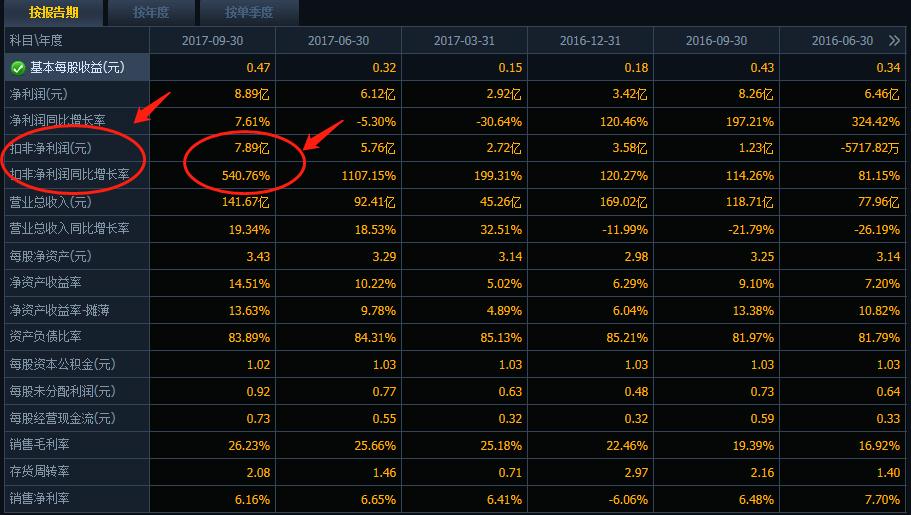This screenshot has width=911, height=515.
Task: Click the 3.58亿 value in 扣非净利润
Action: [629, 148]
